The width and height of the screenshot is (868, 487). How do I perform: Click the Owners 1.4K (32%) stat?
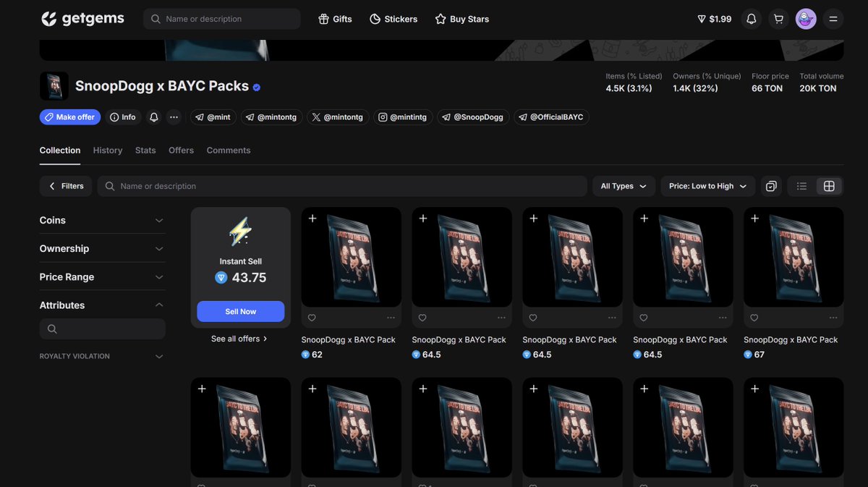pyautogui.click(x=707, y=82)
